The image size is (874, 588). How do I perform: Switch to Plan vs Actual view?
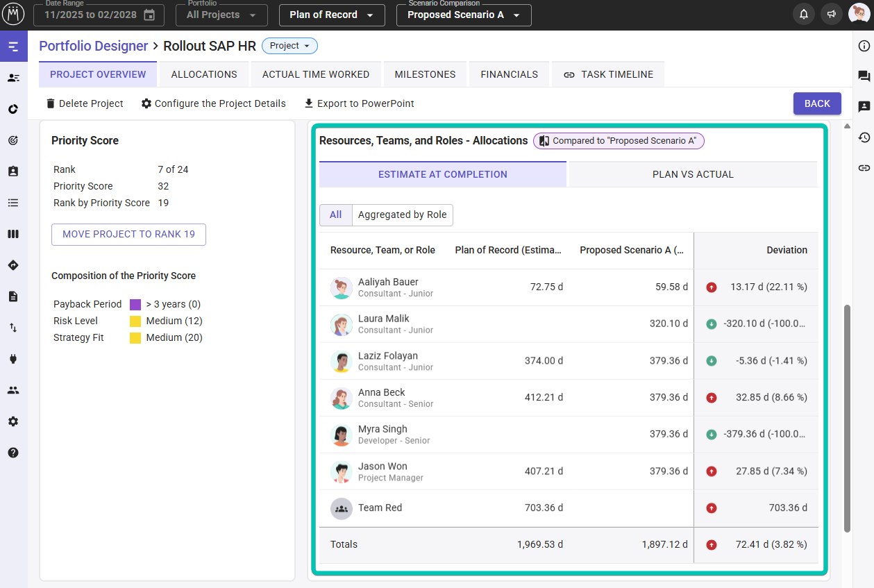point(693,174)
